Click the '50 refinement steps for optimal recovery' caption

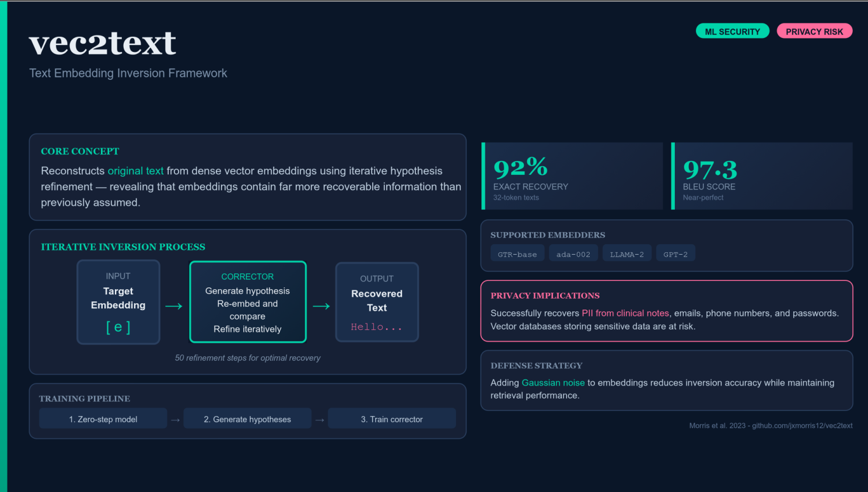tap(248, 358)
